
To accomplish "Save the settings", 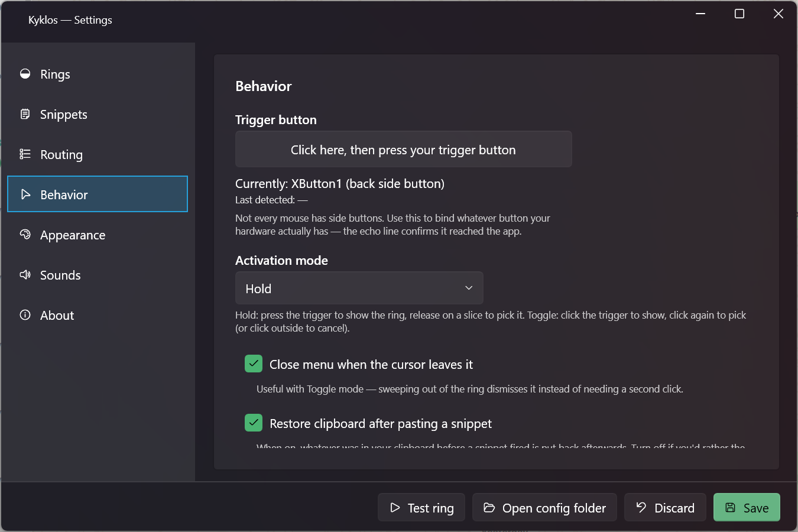I will (x=747, y=508).
